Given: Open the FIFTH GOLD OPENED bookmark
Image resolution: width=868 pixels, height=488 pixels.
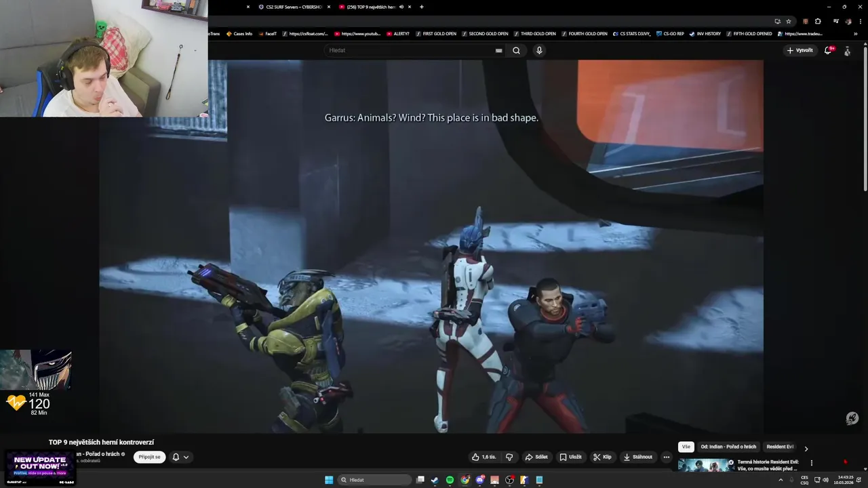Looking at the screenshot, I should tap(749, 33).
